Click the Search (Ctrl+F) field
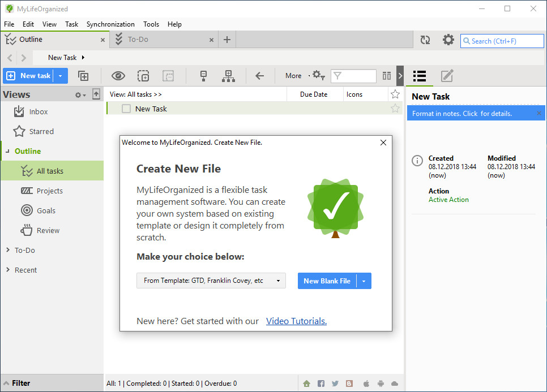 (502, 41)
